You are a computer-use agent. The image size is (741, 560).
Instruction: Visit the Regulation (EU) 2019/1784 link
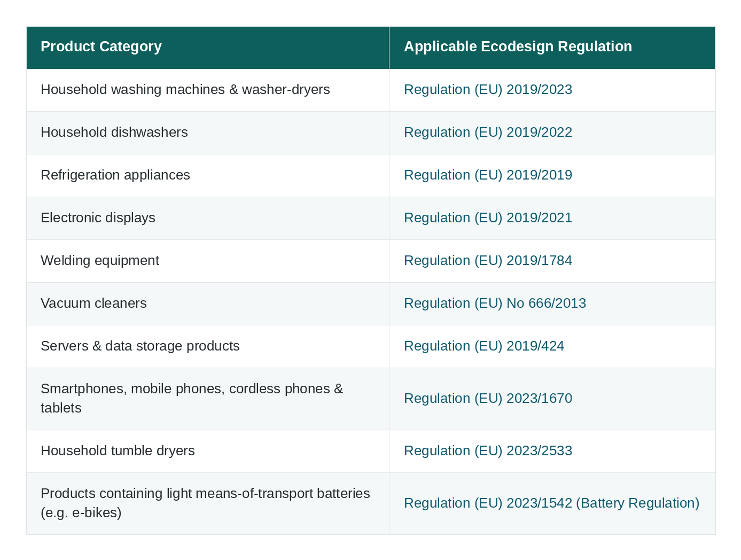(488, 260)
